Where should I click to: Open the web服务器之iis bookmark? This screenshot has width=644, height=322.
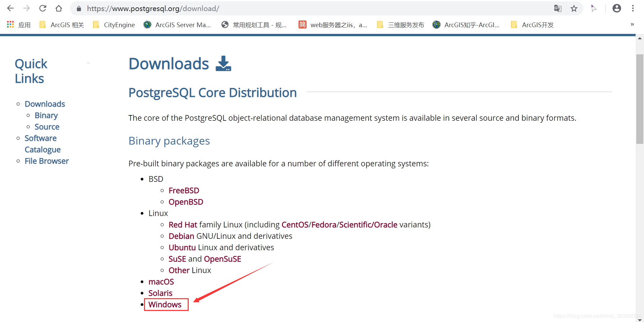[333, 25]
